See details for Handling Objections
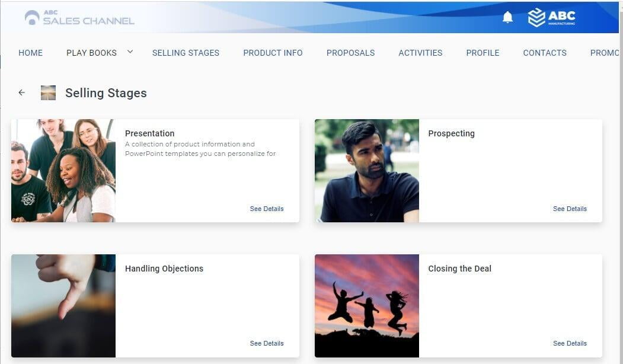Screen dimensions: 623x364 267,343
